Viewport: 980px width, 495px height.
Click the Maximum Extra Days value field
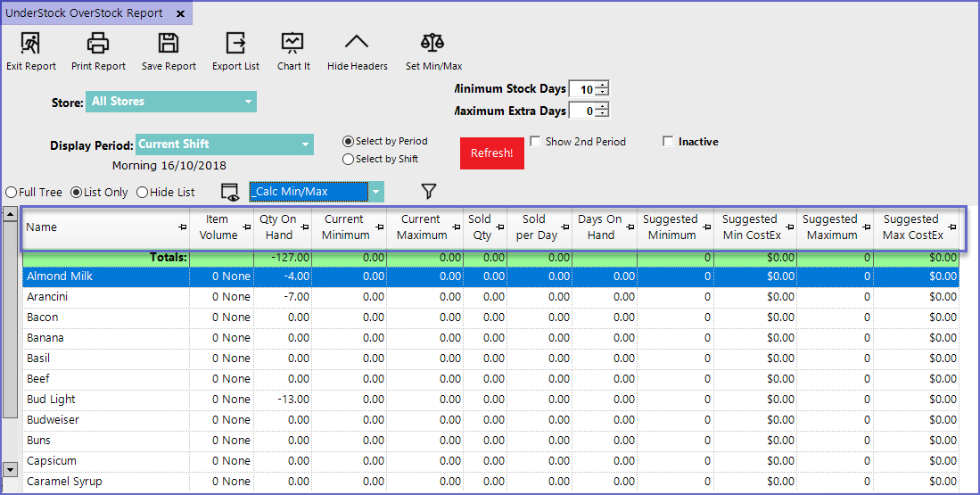(x=583, y=111)
